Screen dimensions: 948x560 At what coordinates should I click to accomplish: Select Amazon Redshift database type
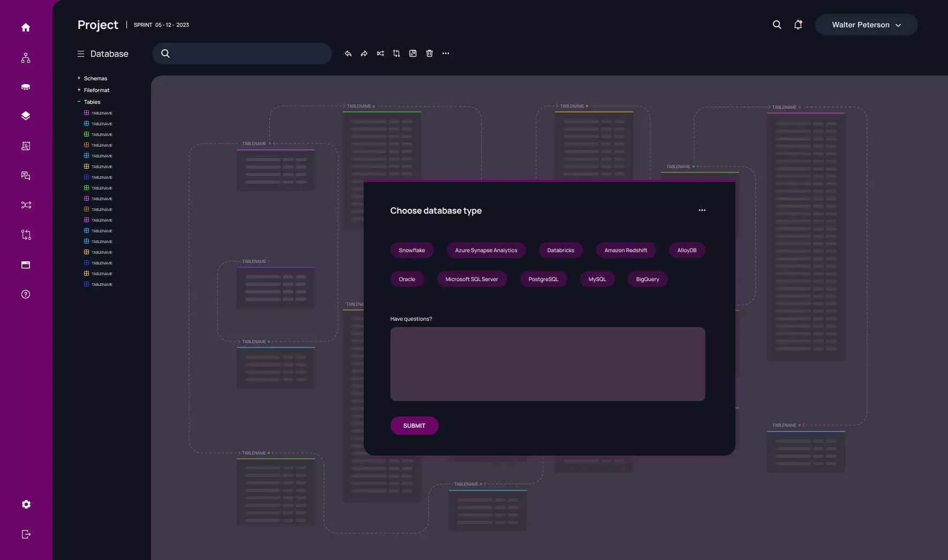point(626,250)
